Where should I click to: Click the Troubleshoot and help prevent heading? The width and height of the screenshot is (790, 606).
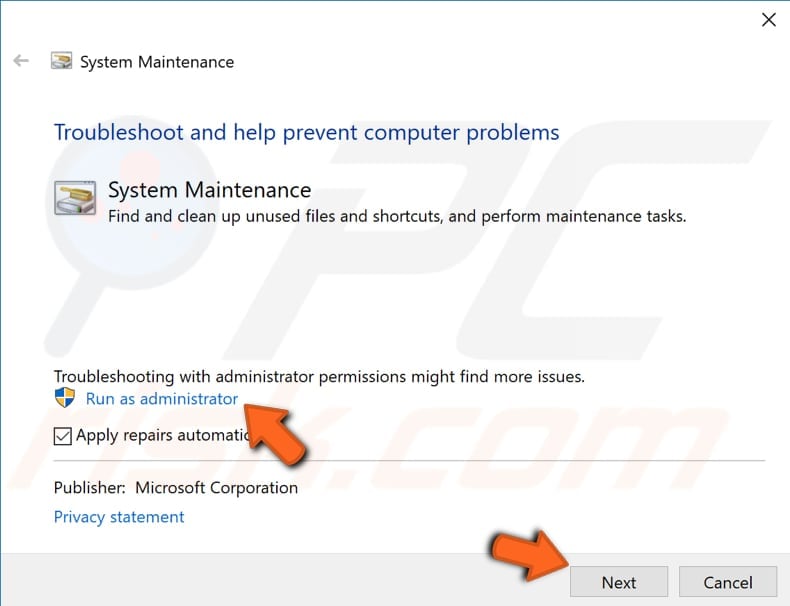306,133
